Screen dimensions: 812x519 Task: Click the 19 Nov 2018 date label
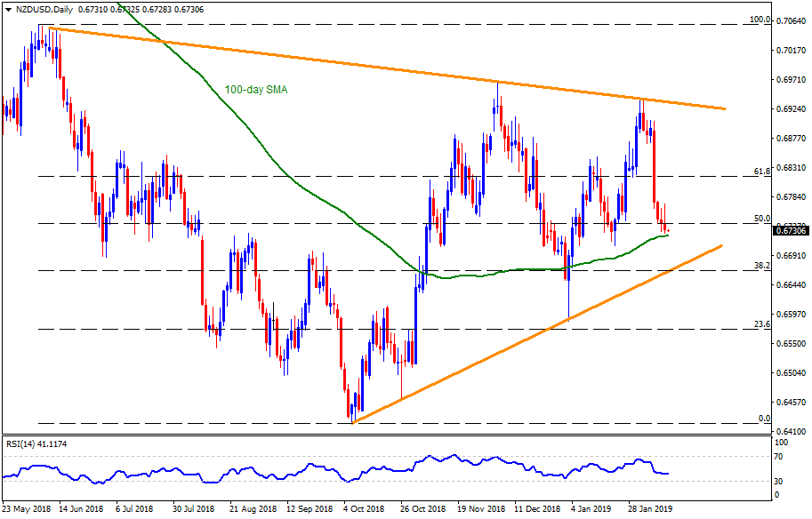[481, 509]
